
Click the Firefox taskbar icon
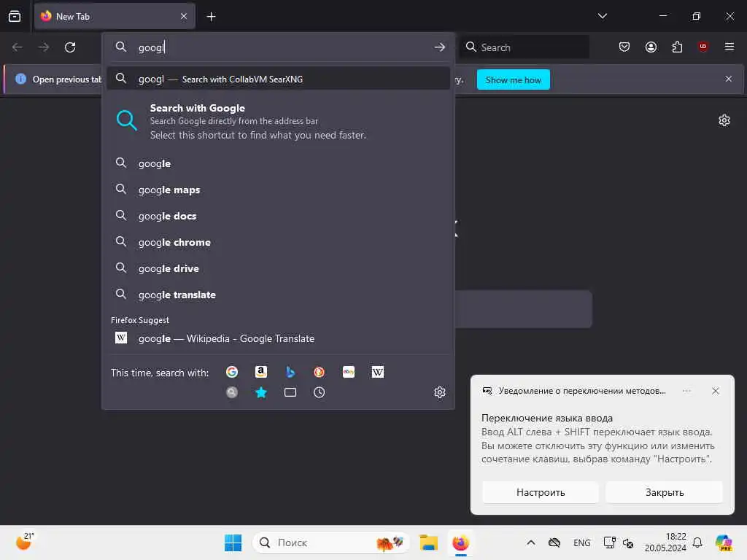coord(461,542)
